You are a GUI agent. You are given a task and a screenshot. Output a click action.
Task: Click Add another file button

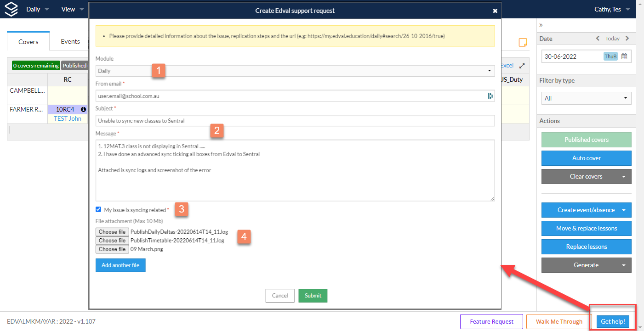click(x=120, y=265)
